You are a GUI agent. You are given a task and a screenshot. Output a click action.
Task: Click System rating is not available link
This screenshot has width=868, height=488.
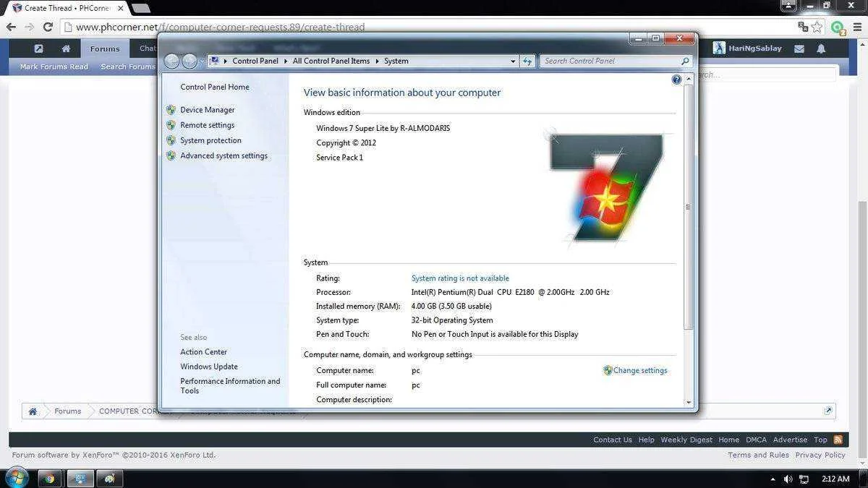[x=460, y=278]
